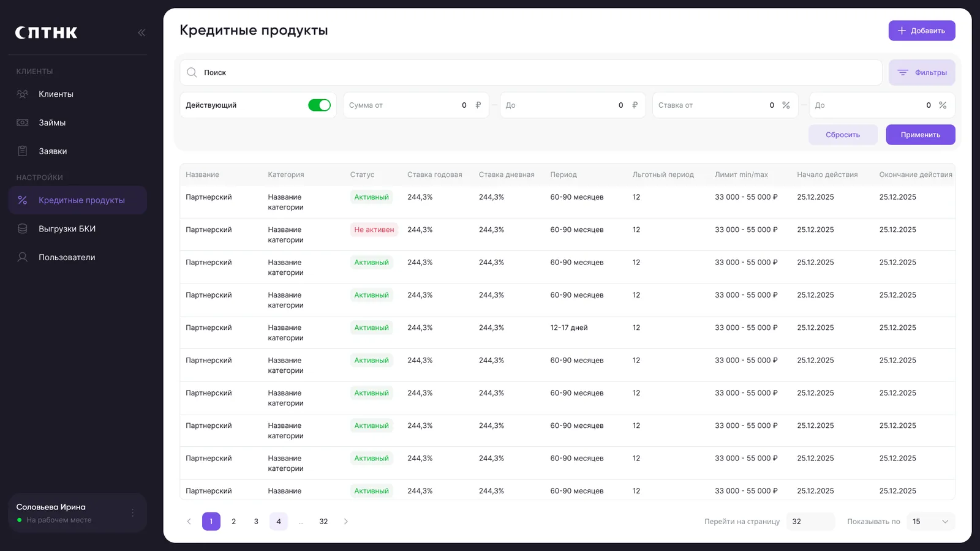Viewport: 980px width, 551px height.
Task: Open user menu dots beside Соловьева Ирина
Action: [x=133, y=513]
